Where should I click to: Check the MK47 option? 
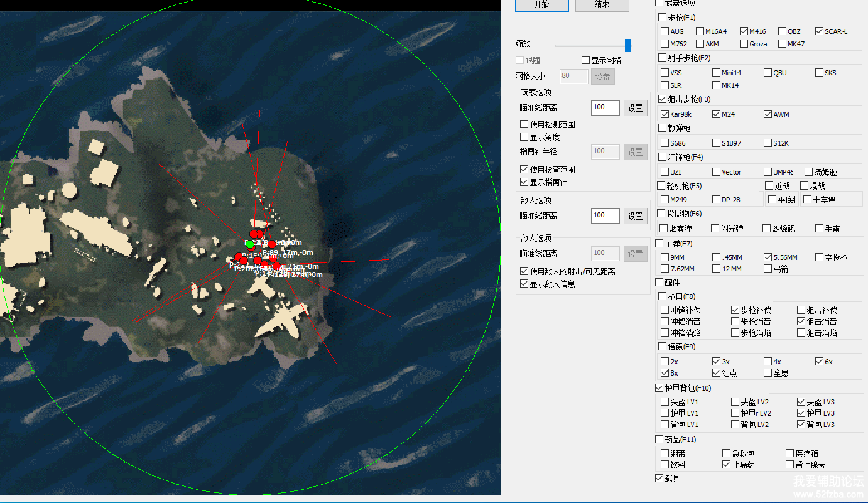(x=783, y=44)
